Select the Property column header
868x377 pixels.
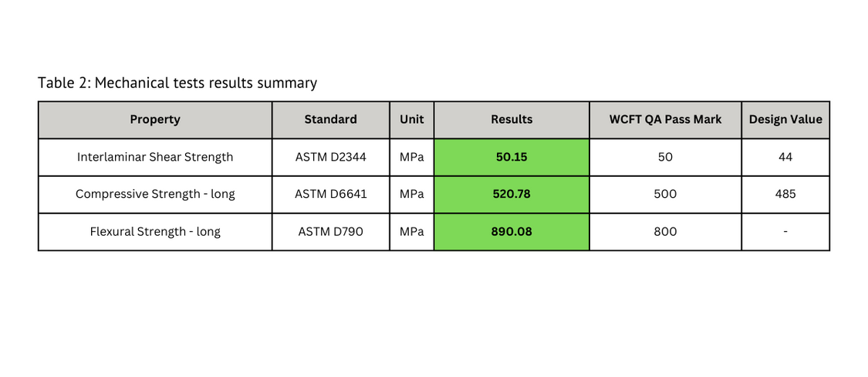coord(155,120)
